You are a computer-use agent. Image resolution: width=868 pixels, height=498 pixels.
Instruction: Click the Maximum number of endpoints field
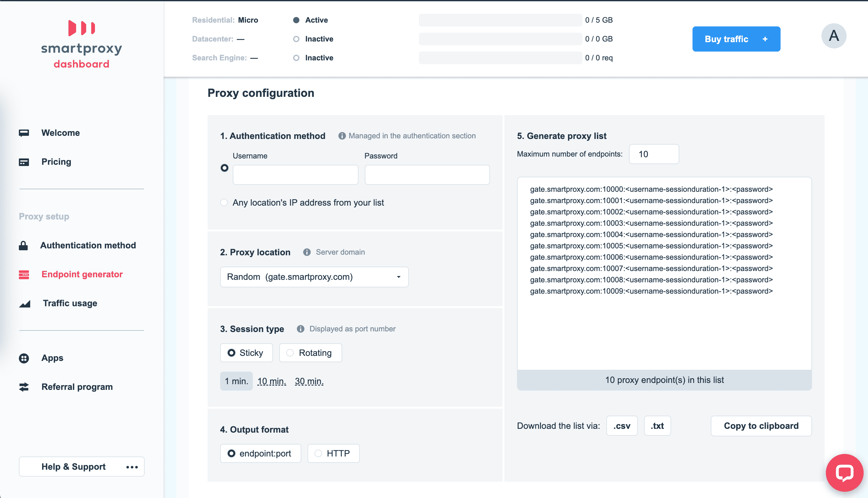pyautogui.click(x=654, y=154)
